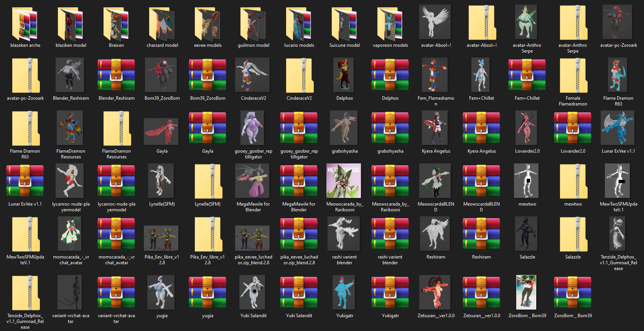The image size is (644, 331).
Task: Select the gooey_goober_rep tilligator WinRAR archive
Action: point(299,128)
